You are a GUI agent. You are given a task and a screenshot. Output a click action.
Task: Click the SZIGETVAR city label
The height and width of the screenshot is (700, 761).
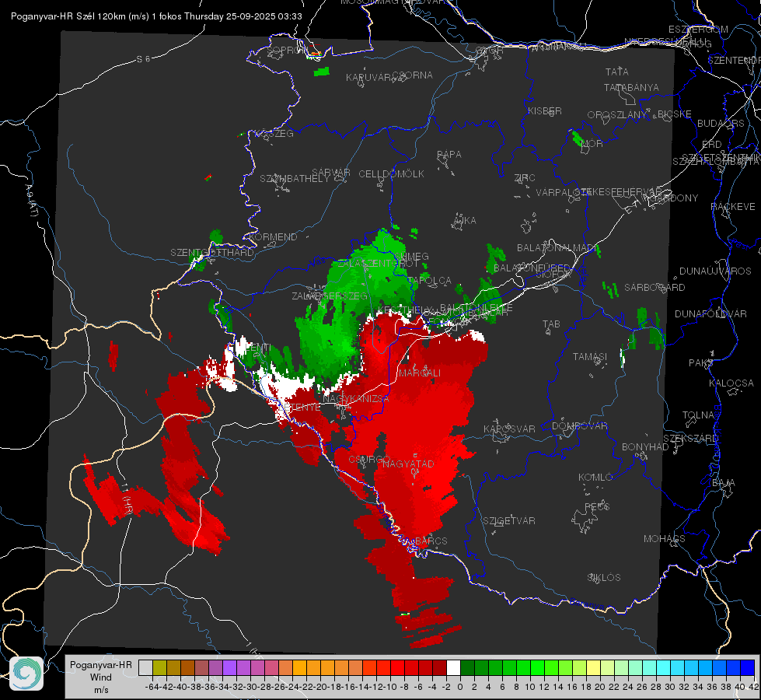point(508,521)
